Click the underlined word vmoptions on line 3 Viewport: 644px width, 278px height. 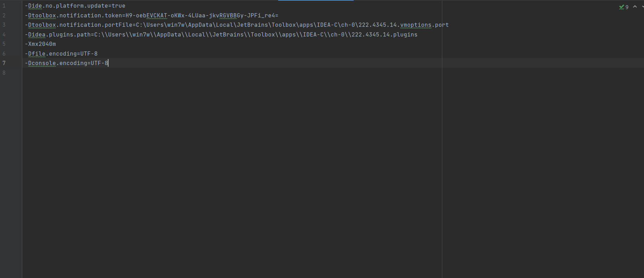(x=416, y=25)
